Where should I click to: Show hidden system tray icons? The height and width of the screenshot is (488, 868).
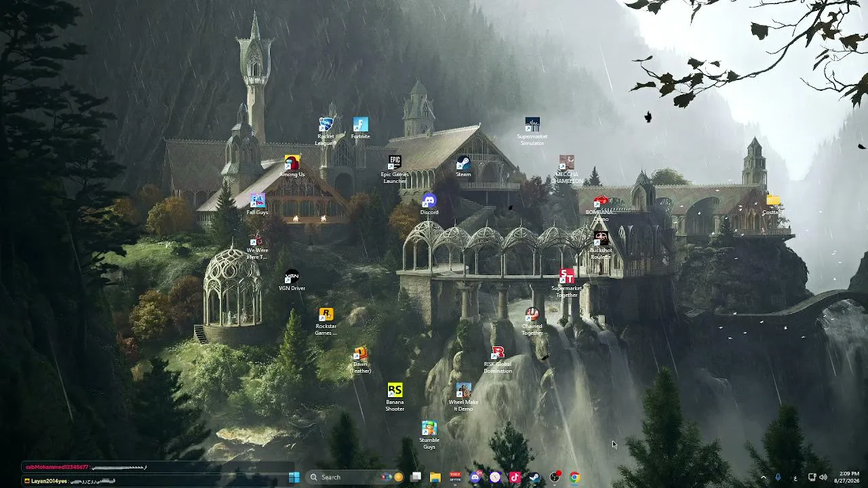point(763,477)
